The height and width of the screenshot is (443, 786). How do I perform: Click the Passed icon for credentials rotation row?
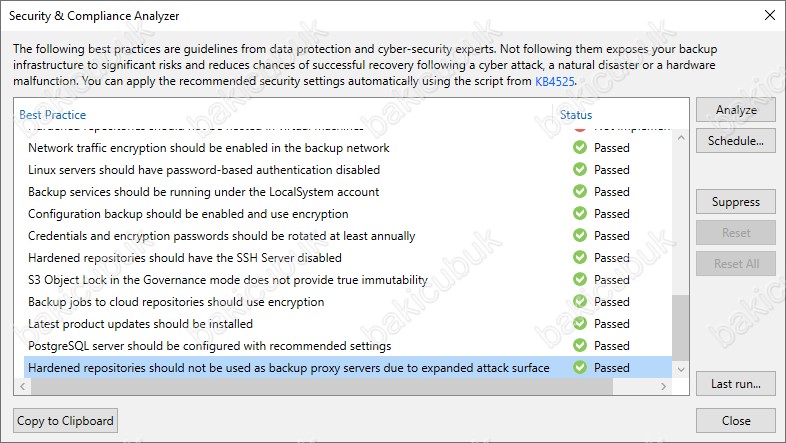tap(580, 236)
